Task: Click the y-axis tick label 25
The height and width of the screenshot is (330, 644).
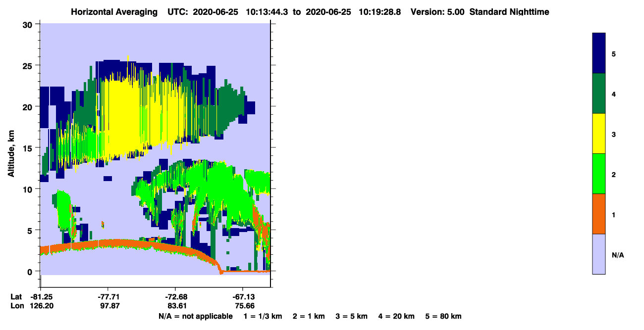Action: point(29,65)
